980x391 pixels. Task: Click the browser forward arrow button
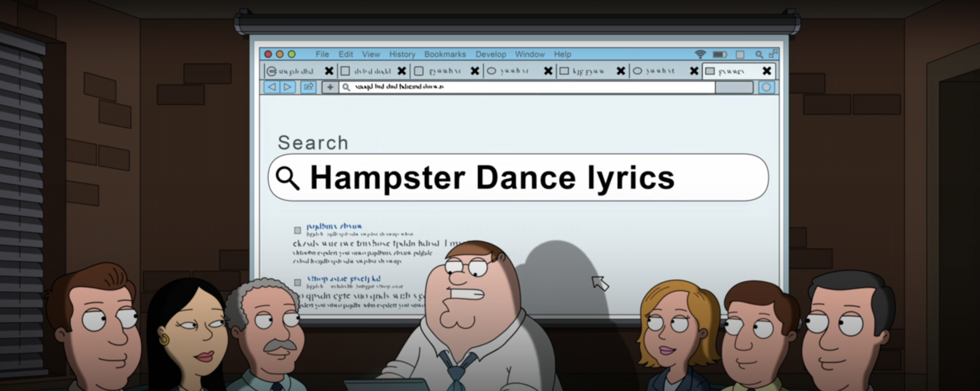click(x=288, y=87)
